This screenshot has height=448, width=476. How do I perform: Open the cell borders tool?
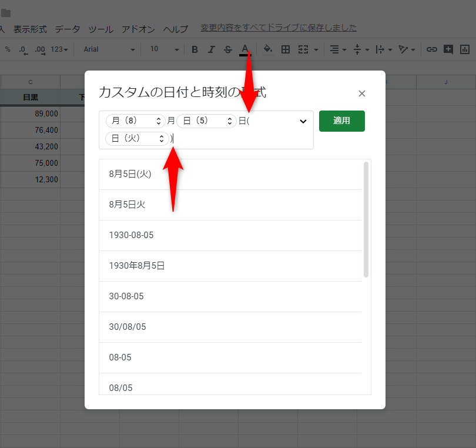286,49
